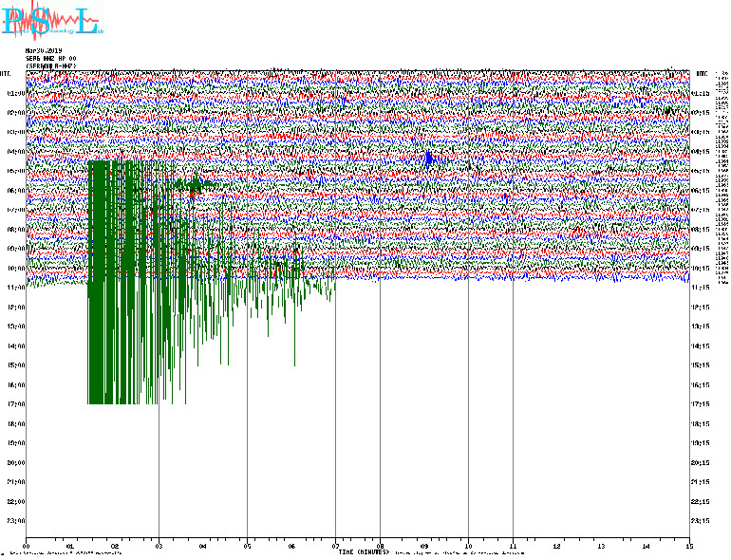Click the UTC label at top-left of plot

[x=7, y=73]
